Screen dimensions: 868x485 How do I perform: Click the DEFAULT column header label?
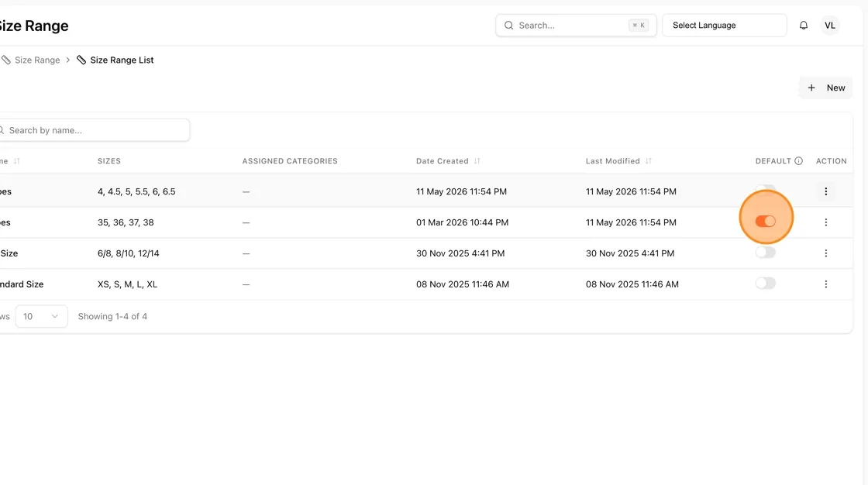click(x=773, y=161)
